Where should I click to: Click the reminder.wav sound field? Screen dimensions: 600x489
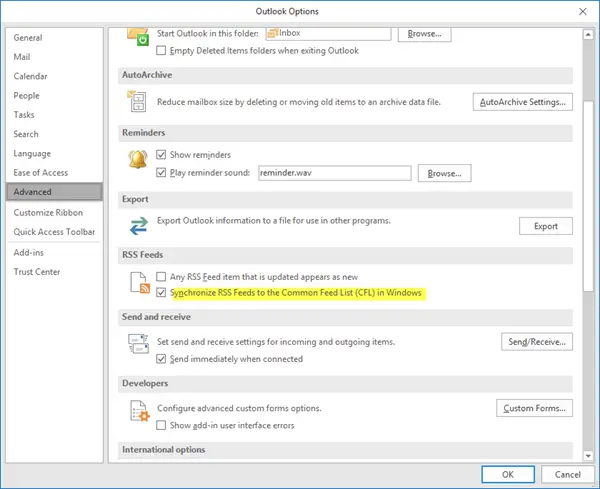pos(335,173)
